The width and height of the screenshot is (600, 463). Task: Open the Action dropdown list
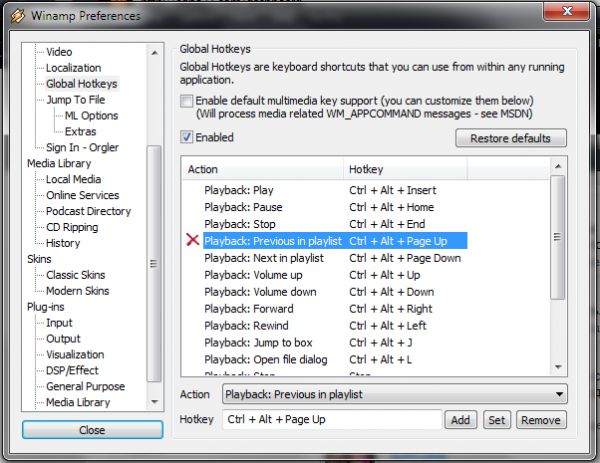[395, 394]
